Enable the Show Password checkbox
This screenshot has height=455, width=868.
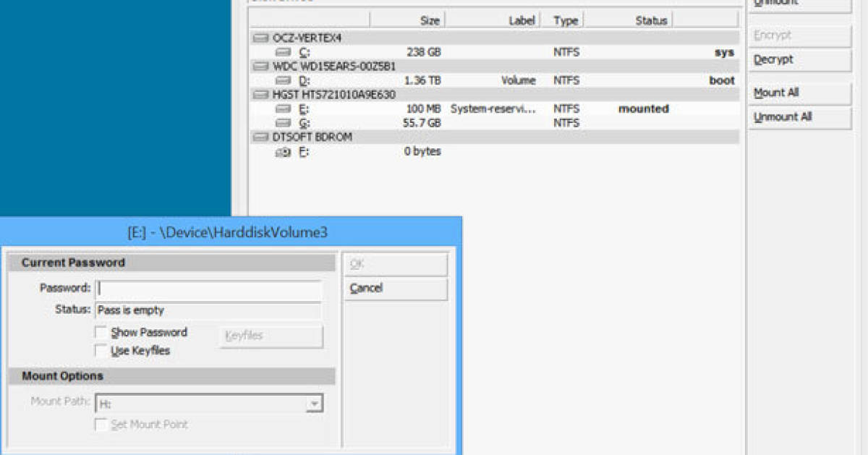click(x=101, y=333)
